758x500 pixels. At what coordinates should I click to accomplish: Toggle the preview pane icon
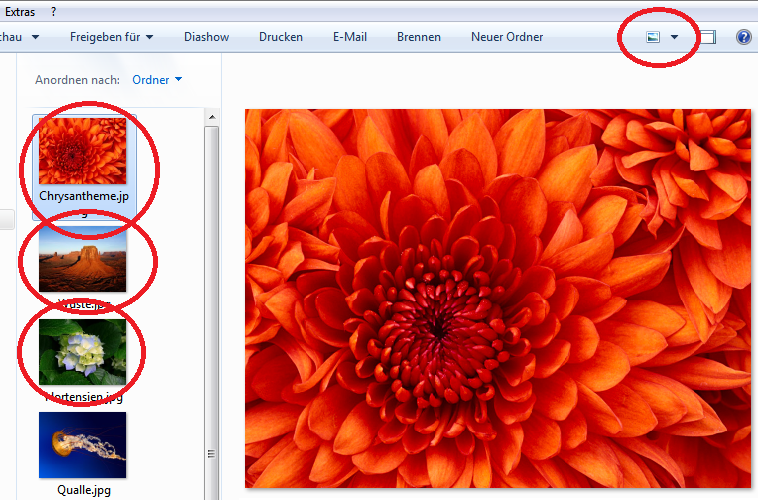click(707, 37)
